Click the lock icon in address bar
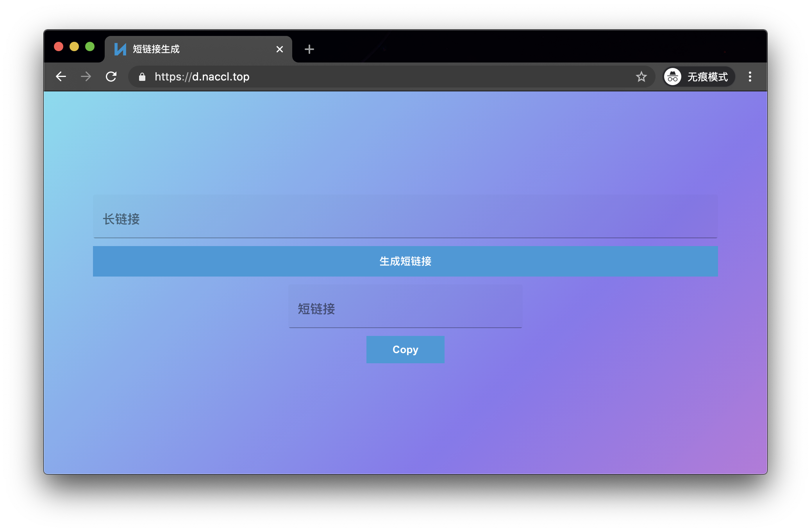Screen dimensions: 811x532 pyautogui.click(x=142, y=77)
